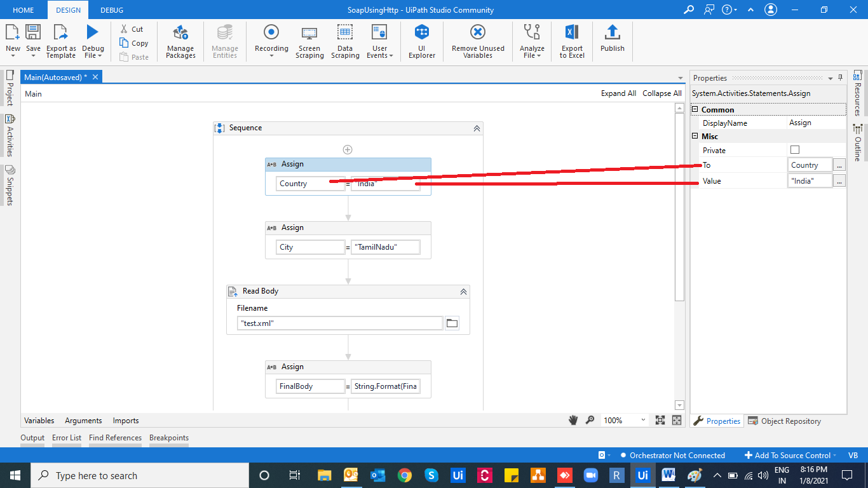Save the workflow using Save icon
This screenshot has height=488, width=868.
[x=33, y=33]
